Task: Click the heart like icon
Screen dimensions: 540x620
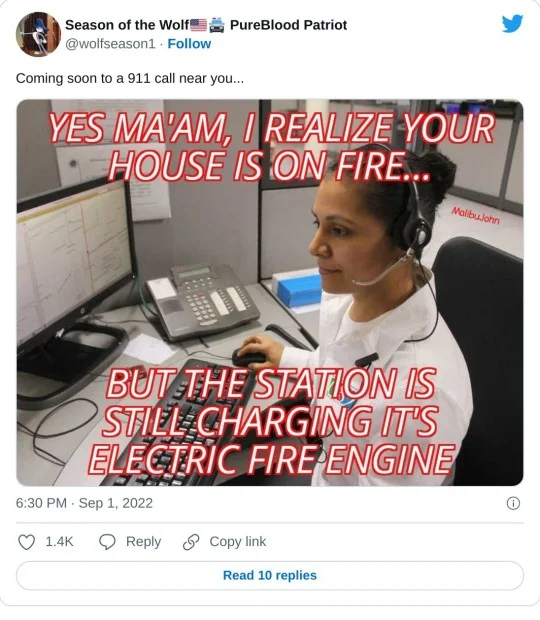Action: (26, 542)
